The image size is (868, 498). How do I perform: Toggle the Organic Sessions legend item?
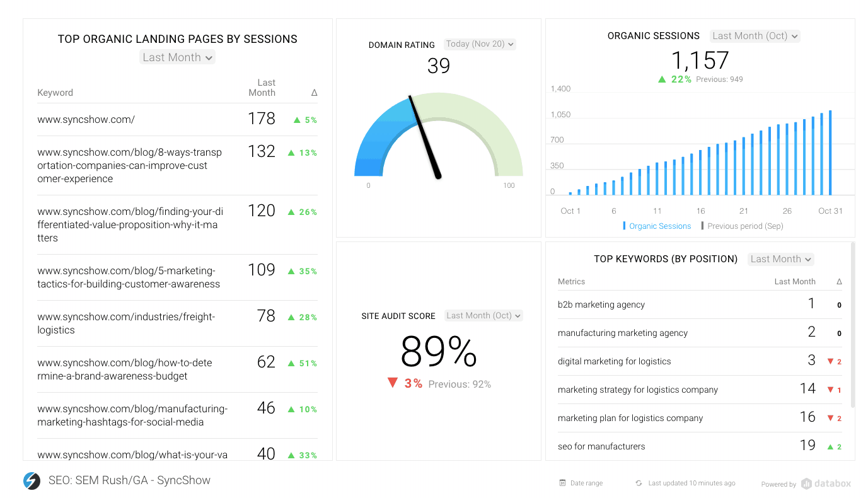pyautogui.click(x=656, y=226)
